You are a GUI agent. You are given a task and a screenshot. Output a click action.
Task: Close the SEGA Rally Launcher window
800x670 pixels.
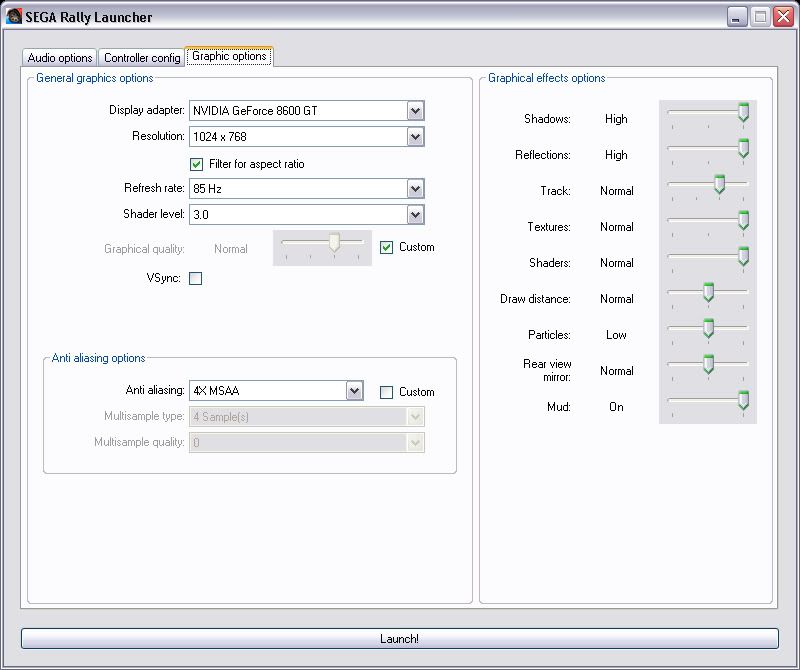click(x=783, y=17)
